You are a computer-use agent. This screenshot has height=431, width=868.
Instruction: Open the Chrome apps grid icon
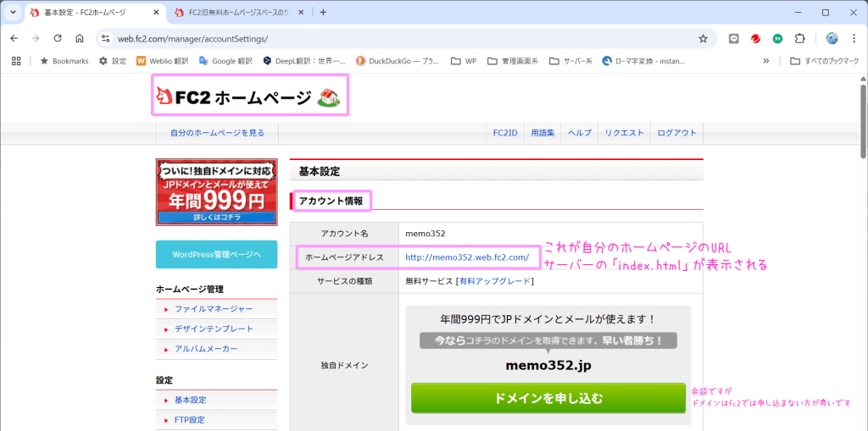pos(16,61)
